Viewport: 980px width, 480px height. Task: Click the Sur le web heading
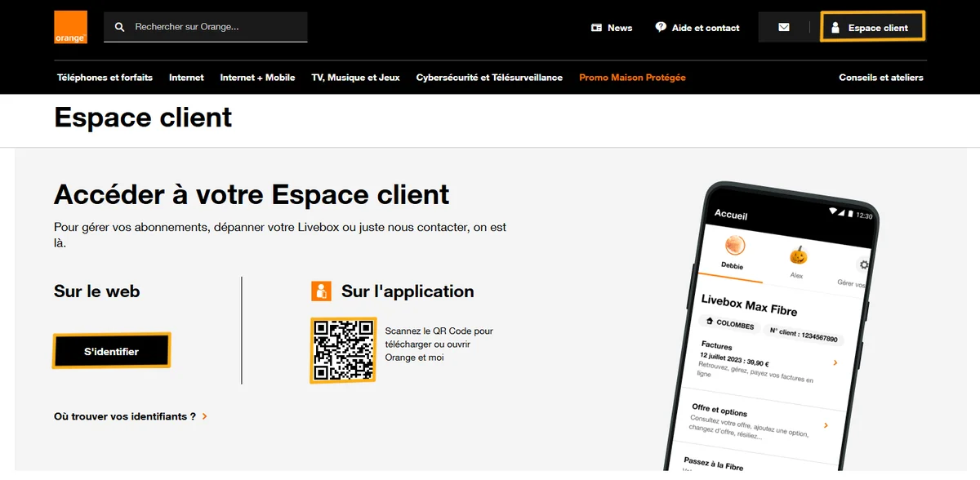(x=96, y=291)
